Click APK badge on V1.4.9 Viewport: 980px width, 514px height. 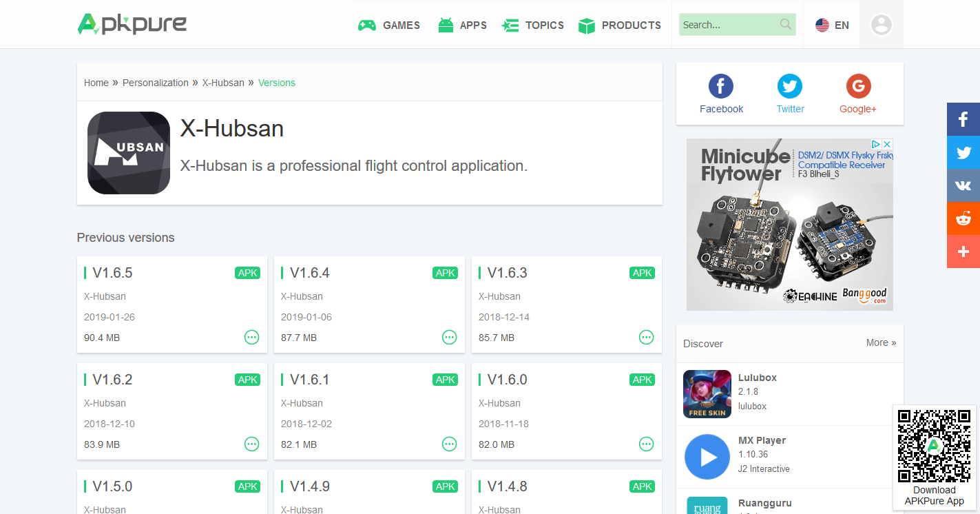pos(445,486)
